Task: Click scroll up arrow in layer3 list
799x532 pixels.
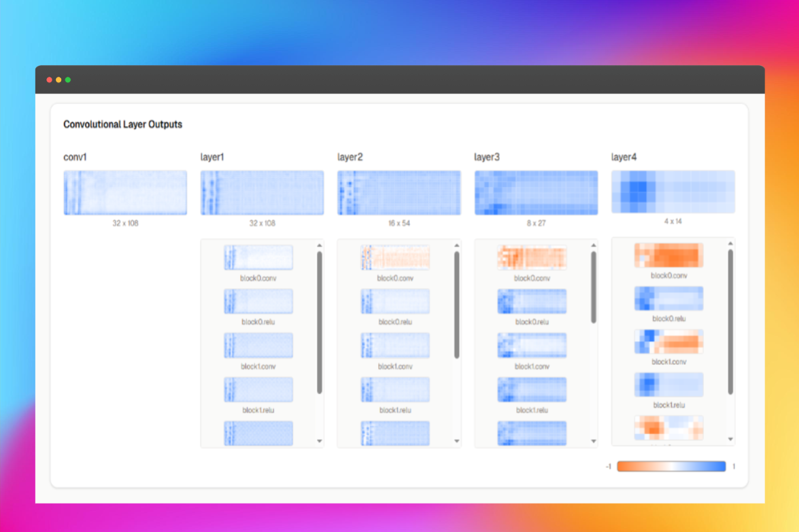Action: 594,245
